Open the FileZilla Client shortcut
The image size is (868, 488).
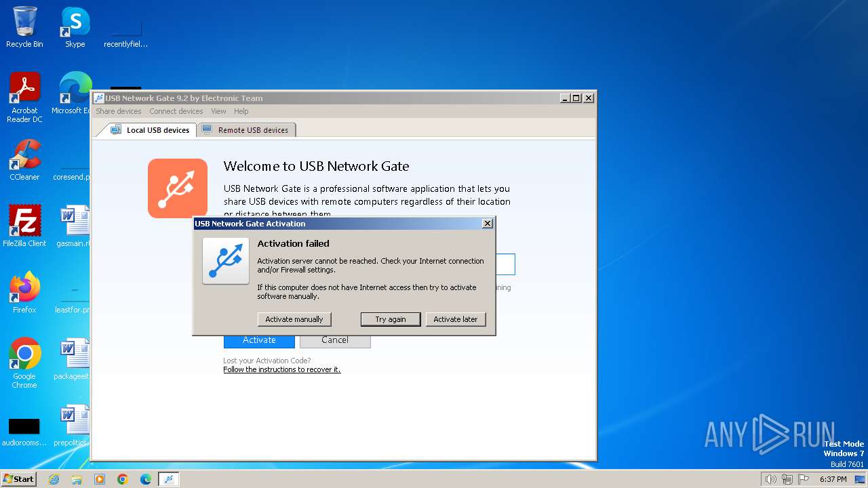(24, 226)
